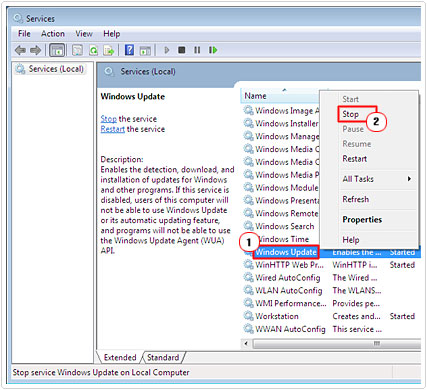
Task: Select Services (Local) in left tree
Action: 56,69
